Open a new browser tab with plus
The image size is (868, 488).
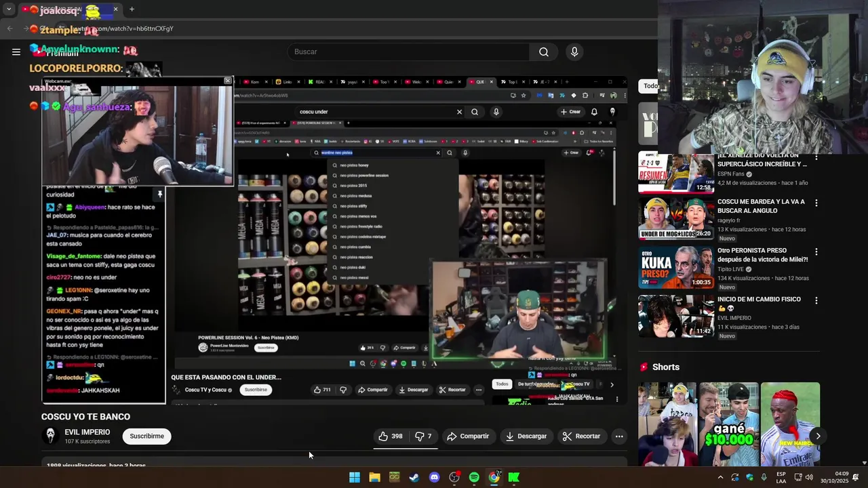(132, 9)
